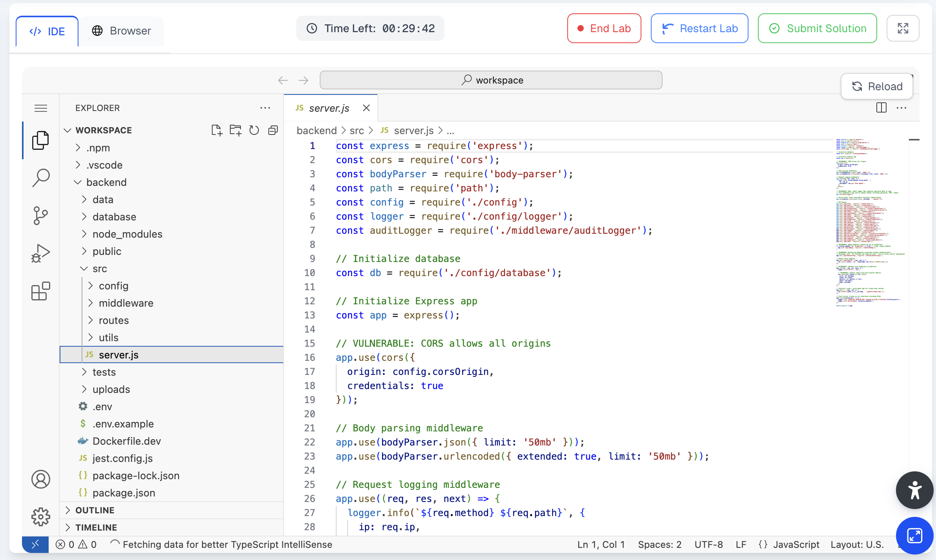936x560 pixels.
Task: Open the Search view in activity bar
Action: 41,178
